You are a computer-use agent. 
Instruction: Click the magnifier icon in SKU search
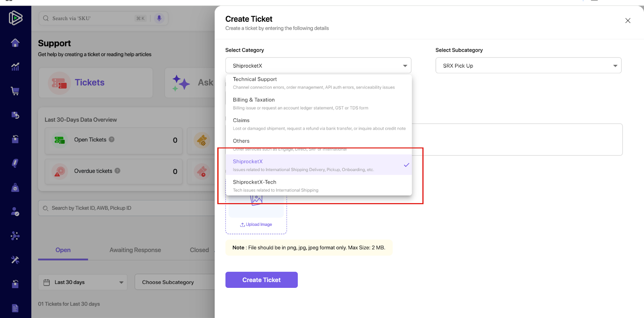coord(46,18)
